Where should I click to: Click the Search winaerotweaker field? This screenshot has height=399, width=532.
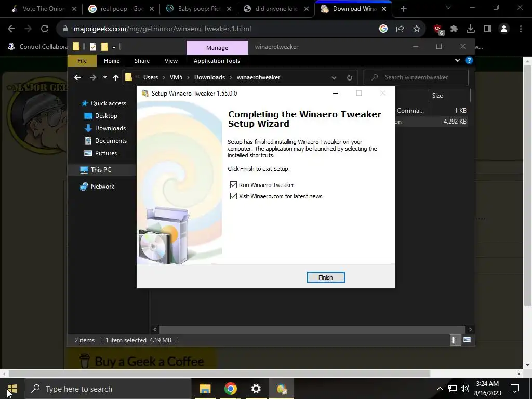pos(416,77)
